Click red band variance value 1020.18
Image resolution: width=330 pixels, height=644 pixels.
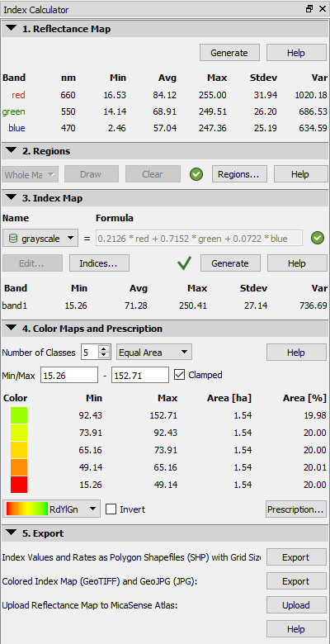[x=311, y=95]
